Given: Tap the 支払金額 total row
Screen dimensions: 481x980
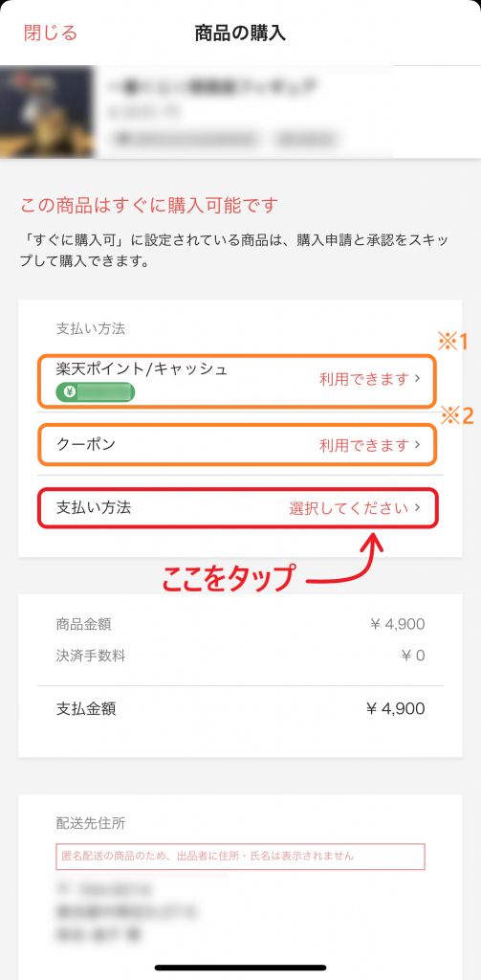Looking at the screenshot, I should [241, 709].
